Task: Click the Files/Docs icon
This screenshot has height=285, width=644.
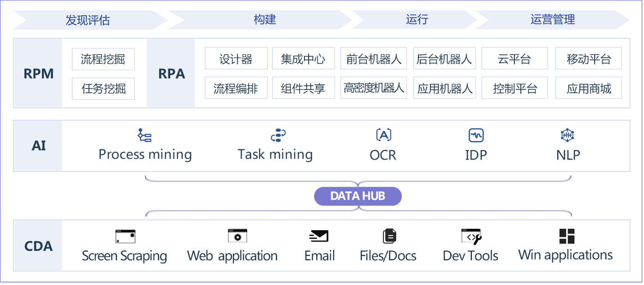Action: [389, 236]
